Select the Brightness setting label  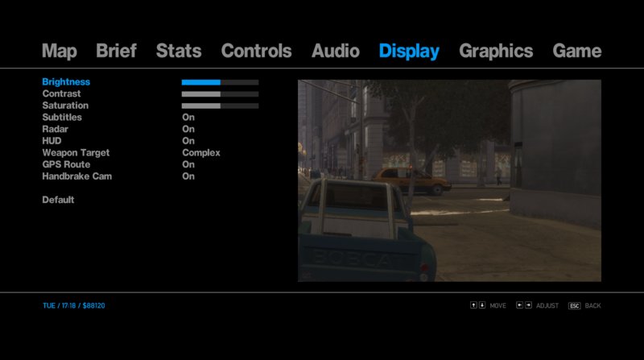coord(66,82)
